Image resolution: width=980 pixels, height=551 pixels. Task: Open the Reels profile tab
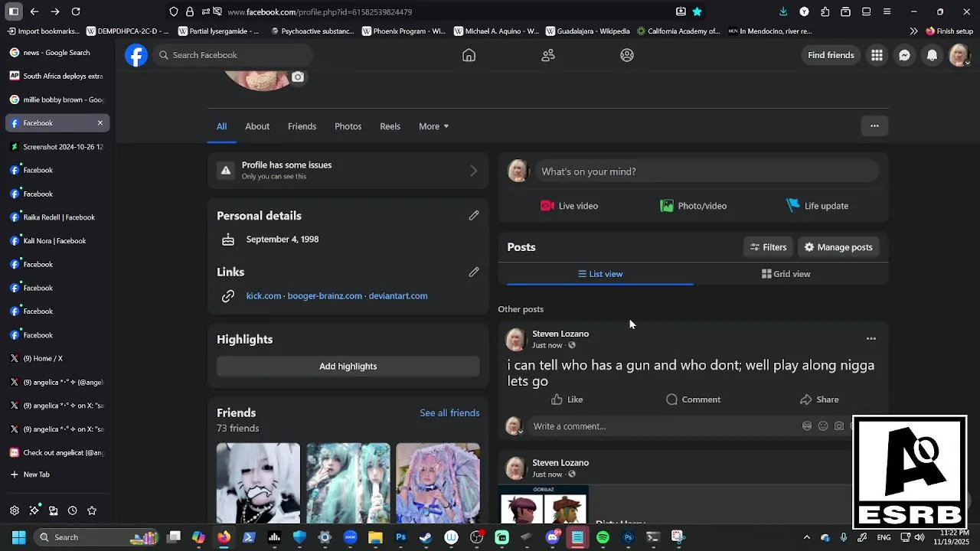pyautogui.click(x=390, y=126)
